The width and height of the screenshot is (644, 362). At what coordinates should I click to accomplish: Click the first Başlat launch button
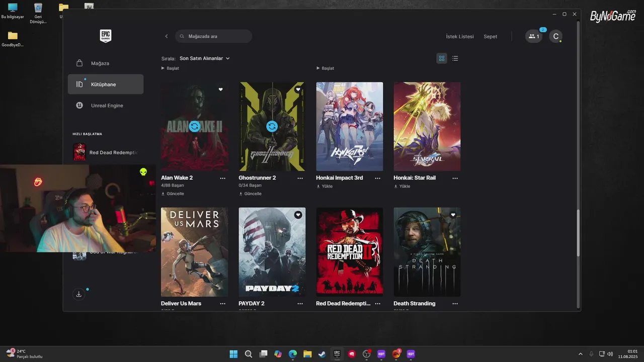[170, 68]
